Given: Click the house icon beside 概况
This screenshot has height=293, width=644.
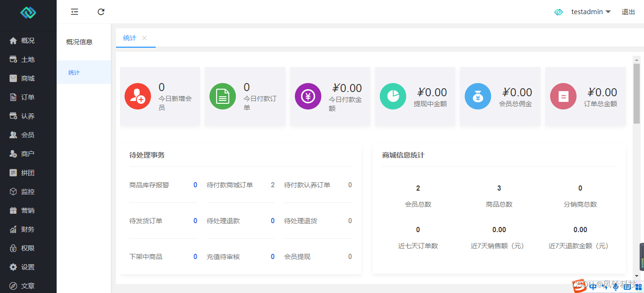Looking at the screenshot, I should [x=13, y=41].
